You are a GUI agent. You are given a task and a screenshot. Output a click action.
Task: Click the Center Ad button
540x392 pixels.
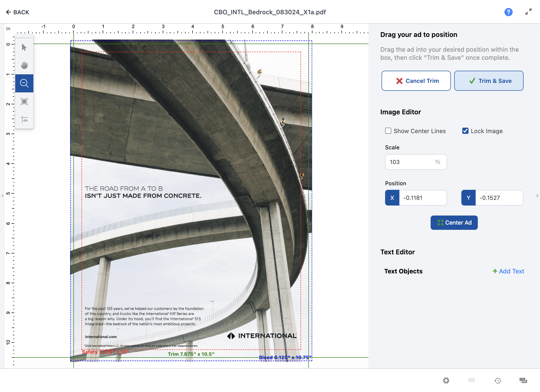point(454,223)
